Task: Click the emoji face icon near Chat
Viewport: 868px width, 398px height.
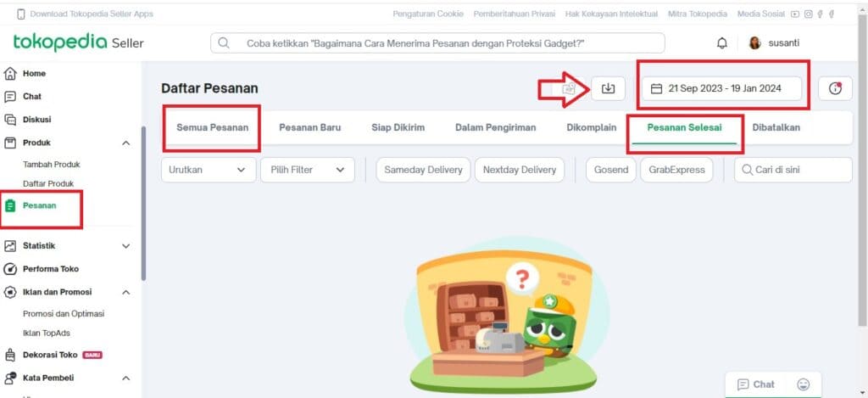Action: (x=804, y=384)
